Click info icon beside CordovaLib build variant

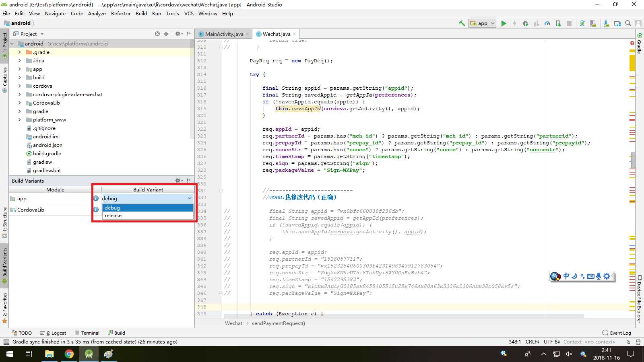(96, 209)
